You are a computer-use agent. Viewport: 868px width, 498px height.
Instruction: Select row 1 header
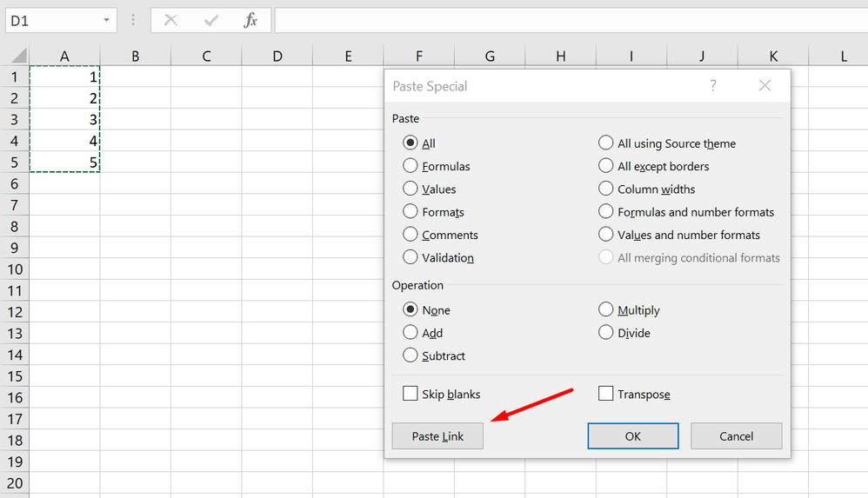pyautogui.click(x=15, y=76)
